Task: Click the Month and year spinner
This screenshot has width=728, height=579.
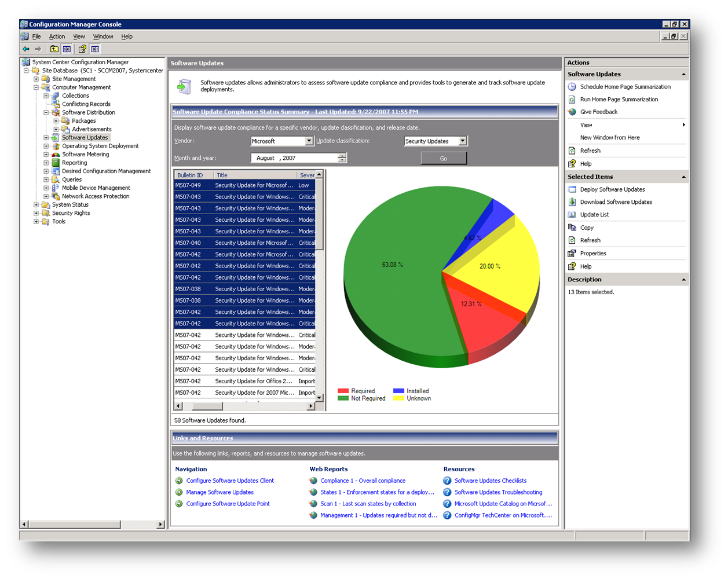Action: (x=342, y=158)
